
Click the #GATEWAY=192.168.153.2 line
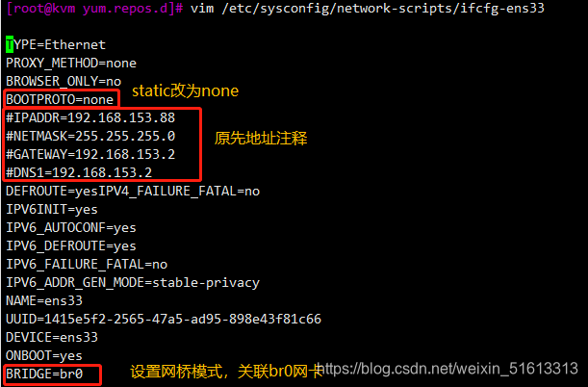pos(90,154)
